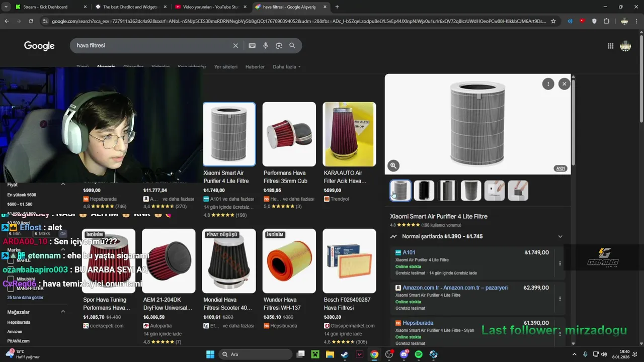Open product panel's three-dot options
Viewport: 644px width, 362px height.
pos(548,84)
